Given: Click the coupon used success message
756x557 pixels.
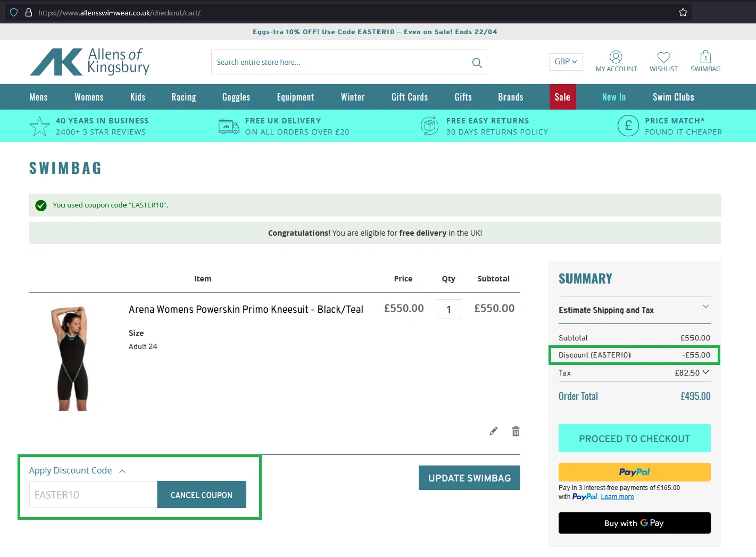Looking at the screenshot, I should 110,205.
